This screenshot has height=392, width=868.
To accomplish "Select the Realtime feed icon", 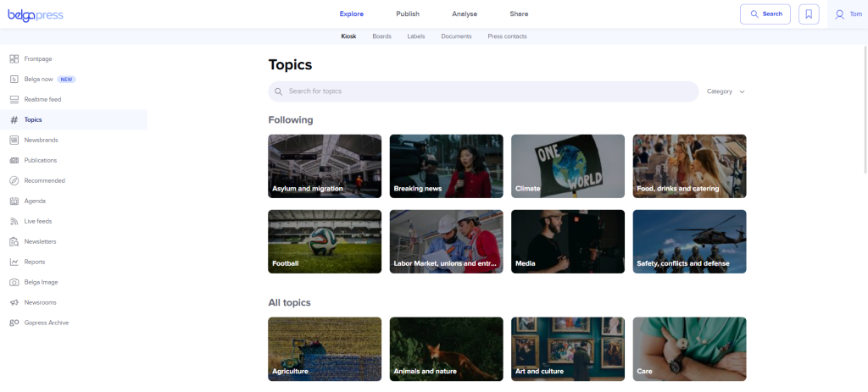I will [14, 99].
